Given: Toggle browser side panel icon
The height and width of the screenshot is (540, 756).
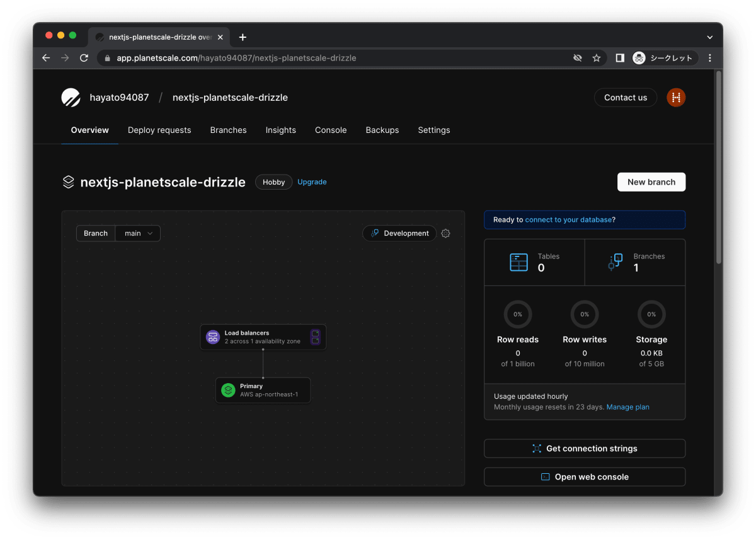Looking at the screenshot, I should pos(620,58).
